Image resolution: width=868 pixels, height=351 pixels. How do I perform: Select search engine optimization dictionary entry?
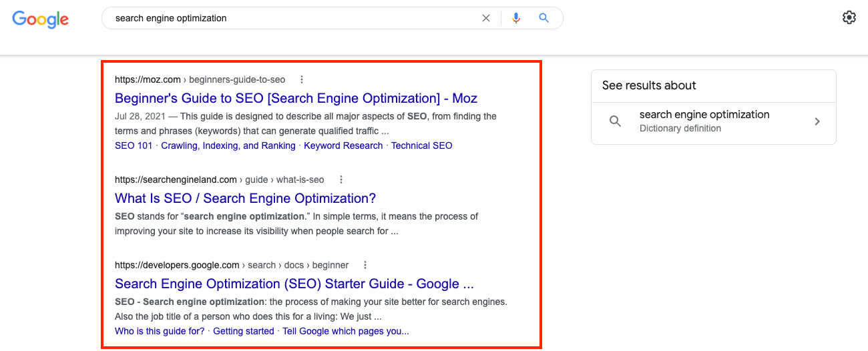(x=714, y=121)
